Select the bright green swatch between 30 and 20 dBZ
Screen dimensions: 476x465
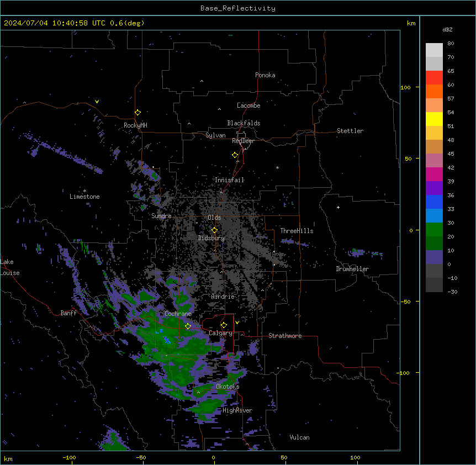[434, 230]
